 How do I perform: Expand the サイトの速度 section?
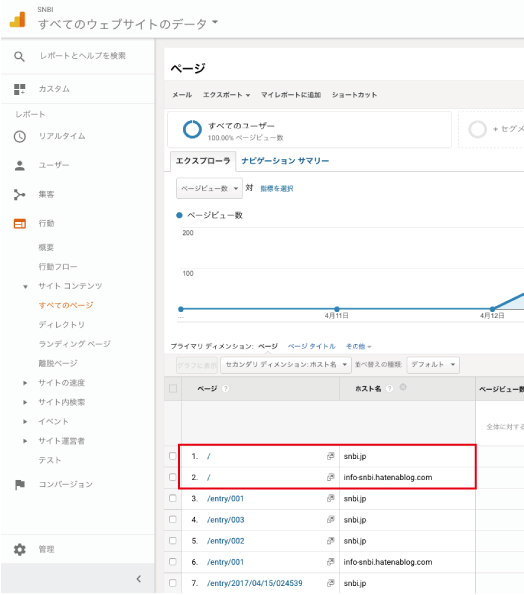point(25,383)
